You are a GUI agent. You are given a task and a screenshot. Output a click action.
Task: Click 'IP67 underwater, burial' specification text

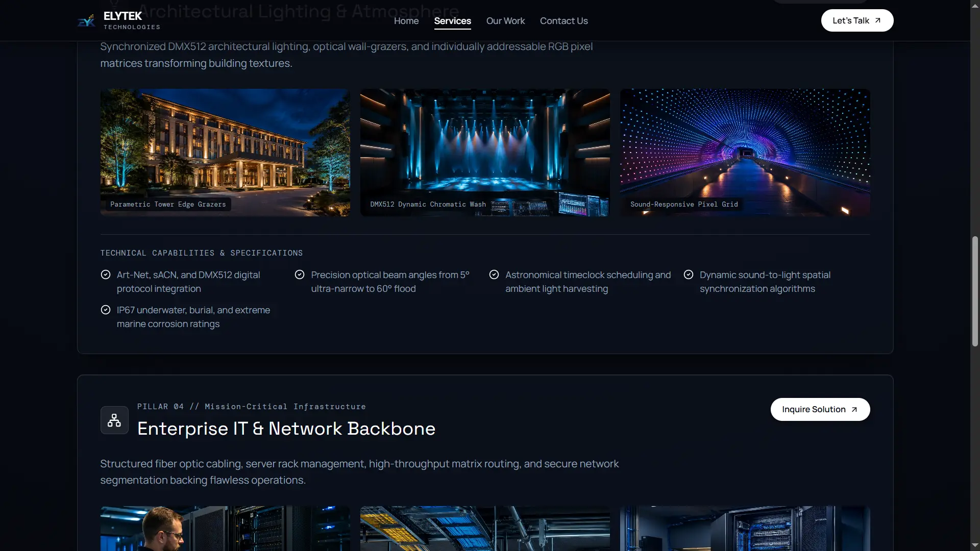[193, 317]
